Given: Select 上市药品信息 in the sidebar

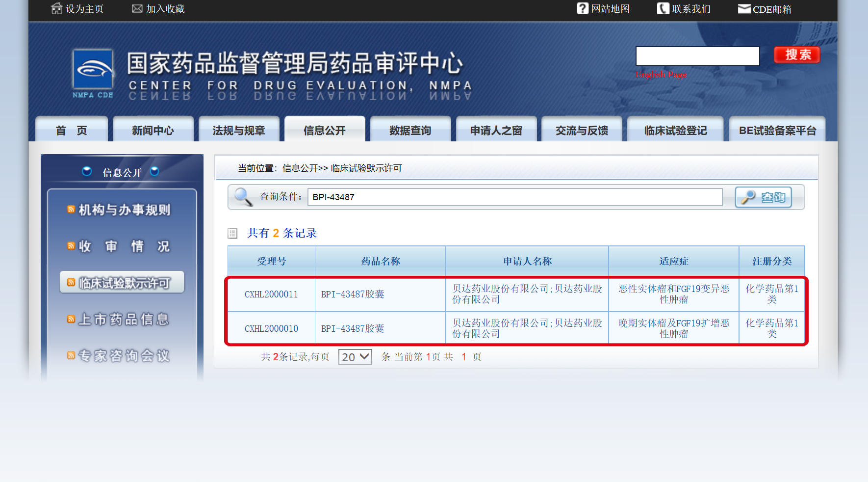Looking at the screenshot, I should (124, 319).
